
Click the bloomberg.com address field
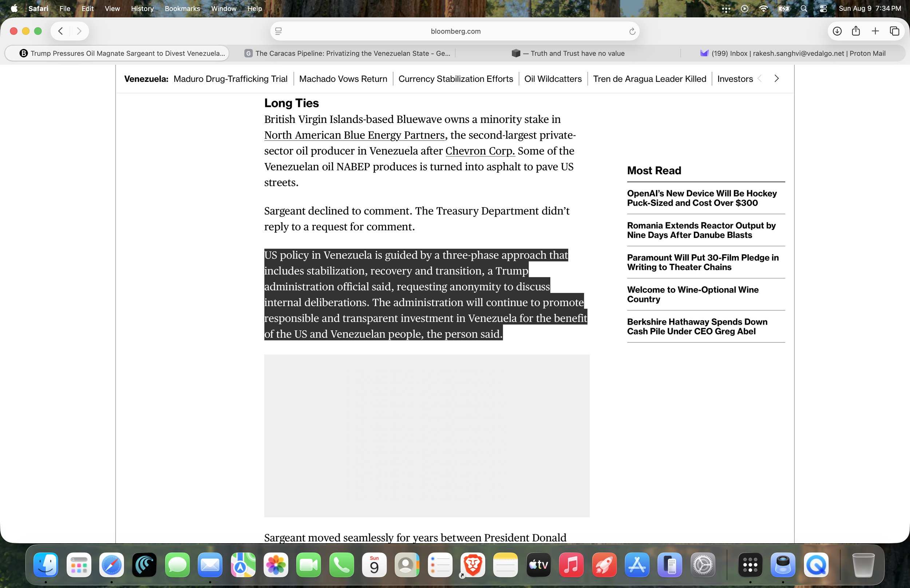pyautogui.click(x=455, y=31)
